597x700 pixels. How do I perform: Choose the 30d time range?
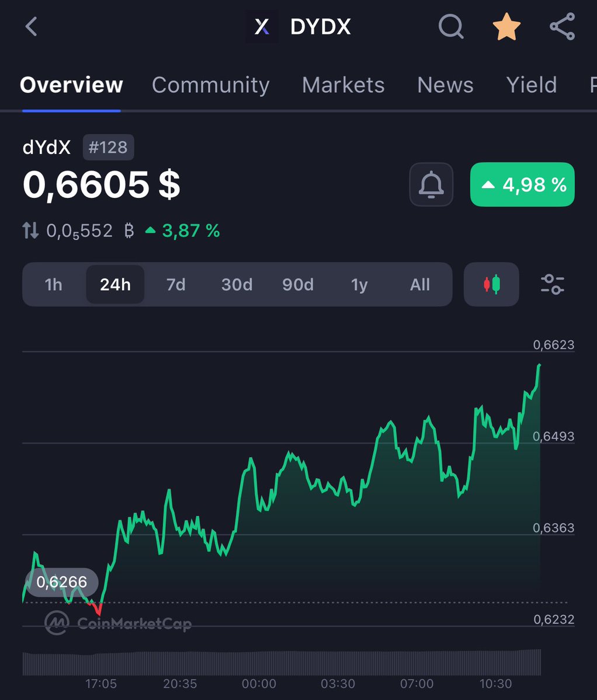(x=237, y=284)
